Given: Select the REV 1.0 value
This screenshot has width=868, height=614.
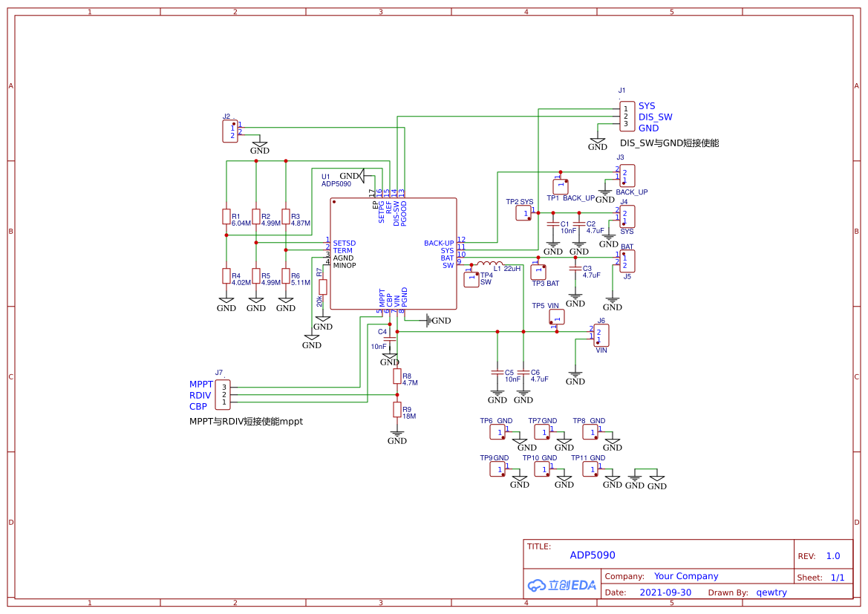Looking at the screenshot, I should coord(832,556).
